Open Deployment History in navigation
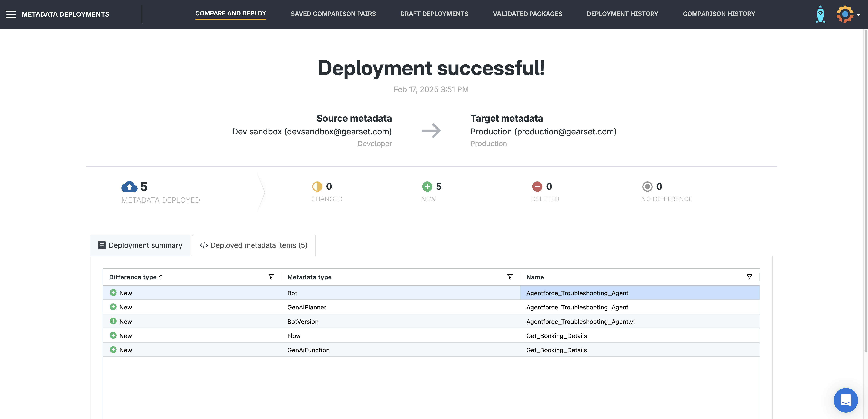Screen dimensions: 868x419 (x=622, y=14)
